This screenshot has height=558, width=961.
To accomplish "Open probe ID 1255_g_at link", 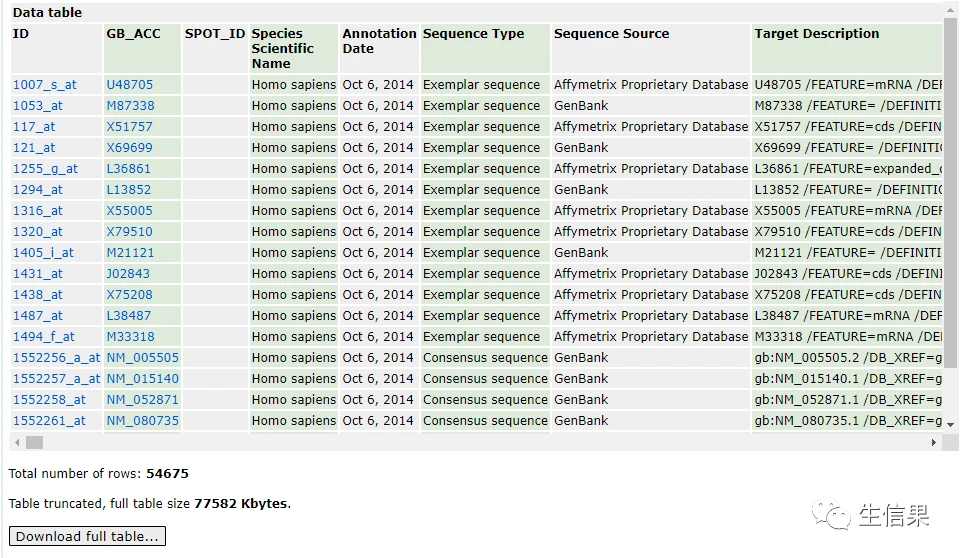I will (x=45, y=169).
